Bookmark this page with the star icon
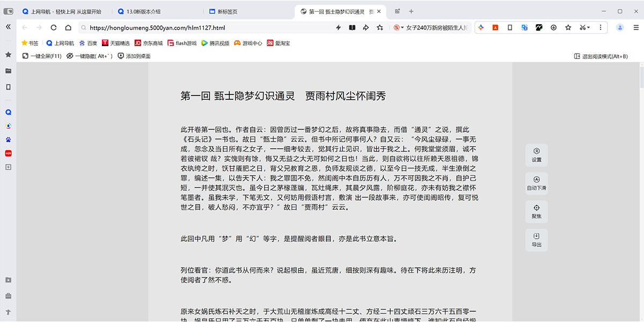The image size is (644, 322). coord(567,27)
